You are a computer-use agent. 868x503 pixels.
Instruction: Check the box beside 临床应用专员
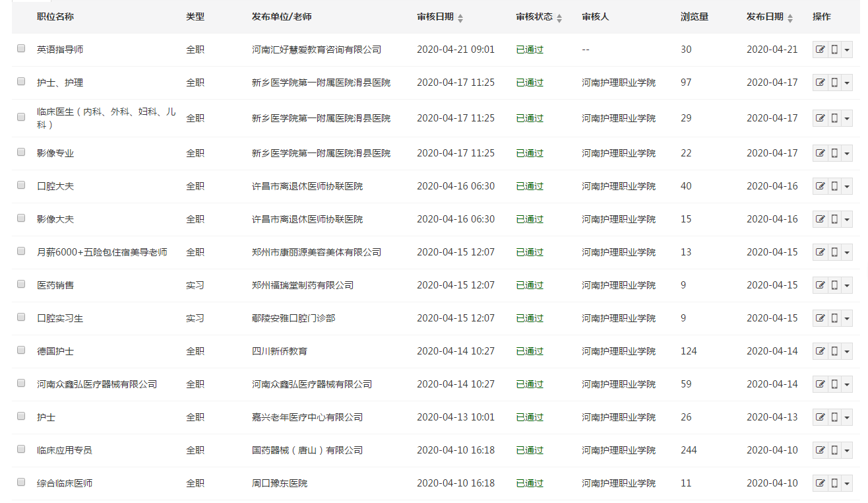(21, 450)
